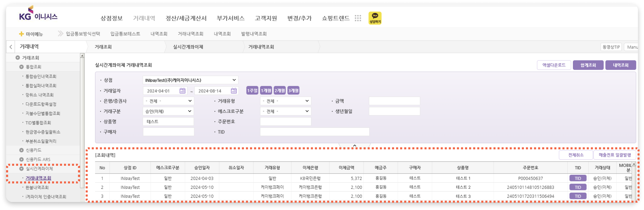644x210 pixels.
Task: Select the 실시간계좌이체 breadcrumb tab
Action: (188, 47)
